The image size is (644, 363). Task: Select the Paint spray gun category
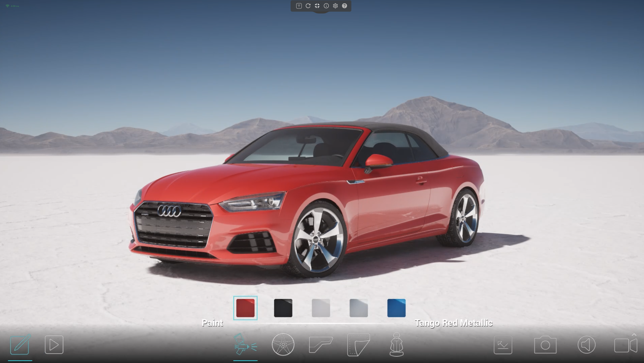tap(245, 344)
